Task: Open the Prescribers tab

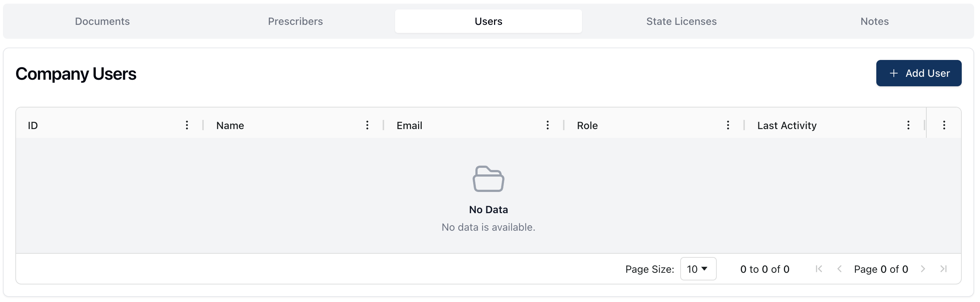Action: click(295, 21)
